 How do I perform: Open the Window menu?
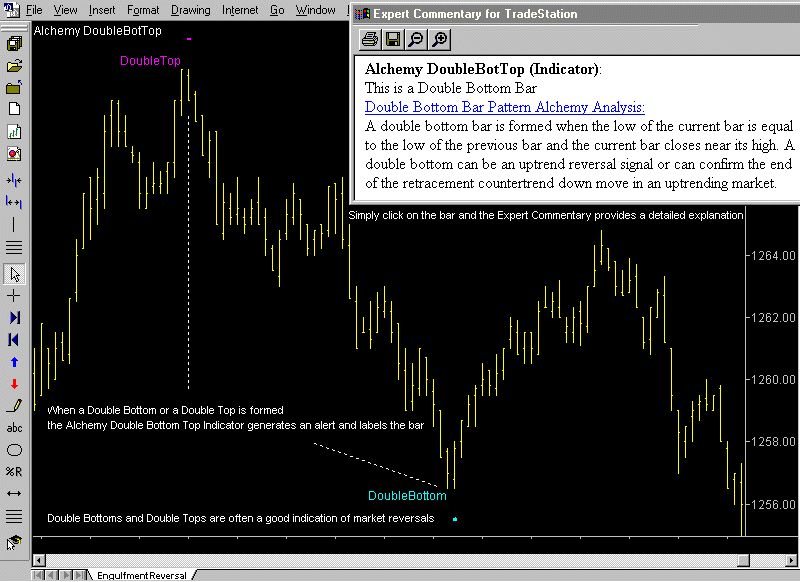click(316, 10)
